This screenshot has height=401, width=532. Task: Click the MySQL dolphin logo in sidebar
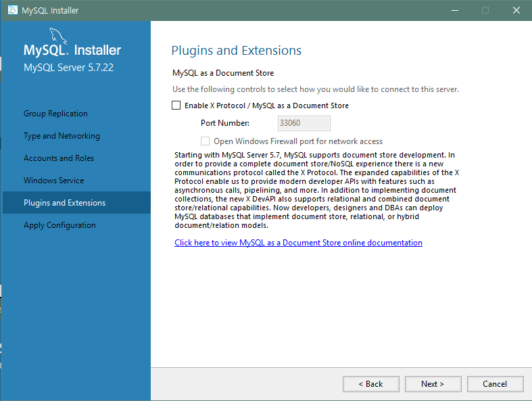[x=57, y=37]
